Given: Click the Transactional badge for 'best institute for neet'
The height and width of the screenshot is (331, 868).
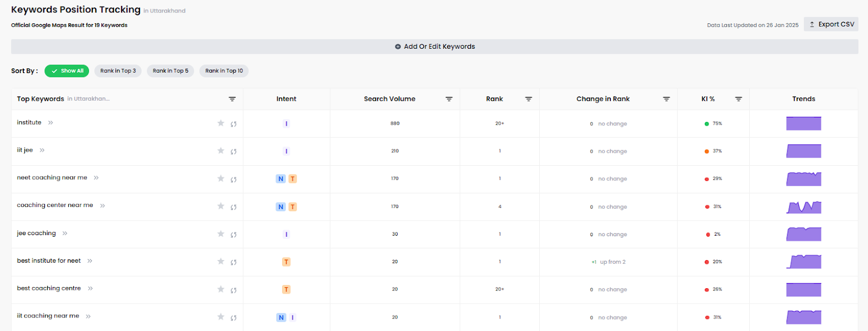Looking at the screenshot, I should 286,262.
